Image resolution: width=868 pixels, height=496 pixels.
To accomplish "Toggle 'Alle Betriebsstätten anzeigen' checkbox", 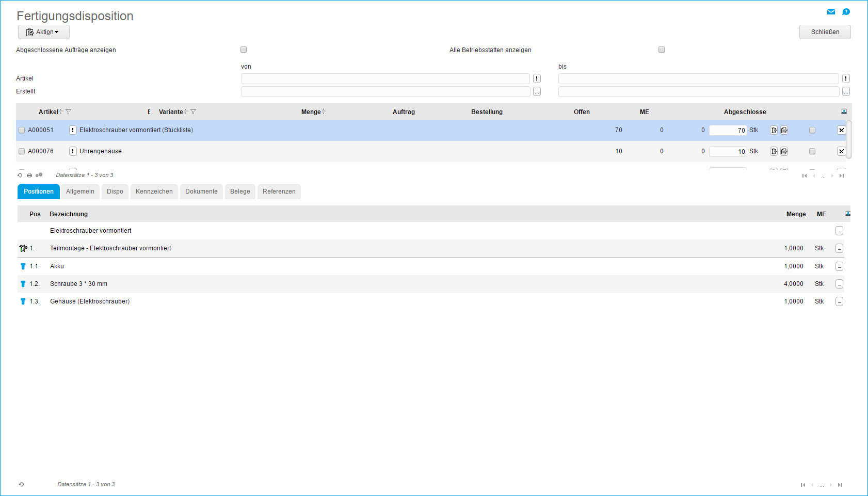I will click(x=661, y=50).
